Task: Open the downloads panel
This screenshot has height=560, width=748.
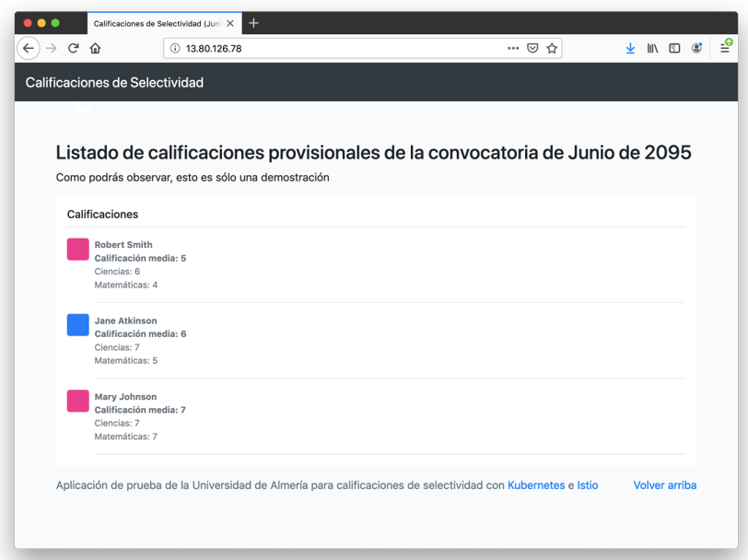Action: [x=630, y=48]
